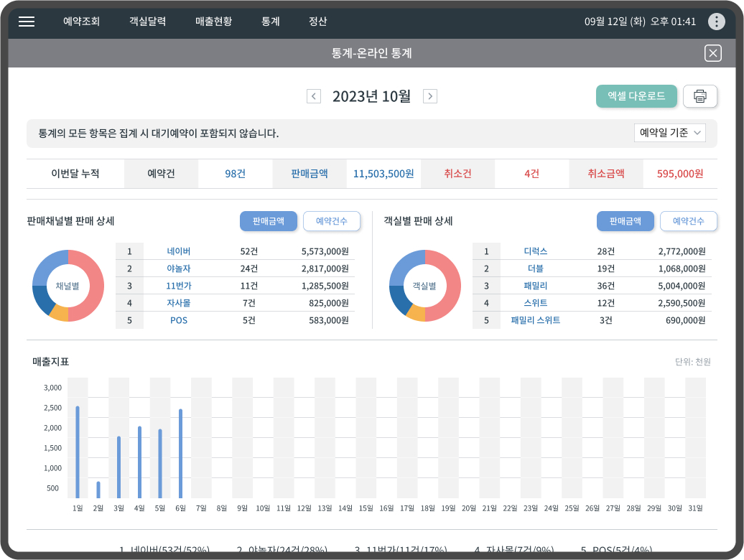Click the 2,772,000원 cell for 디럭스
The height and width of the screenshot is (560, 744).
(682, 251)
